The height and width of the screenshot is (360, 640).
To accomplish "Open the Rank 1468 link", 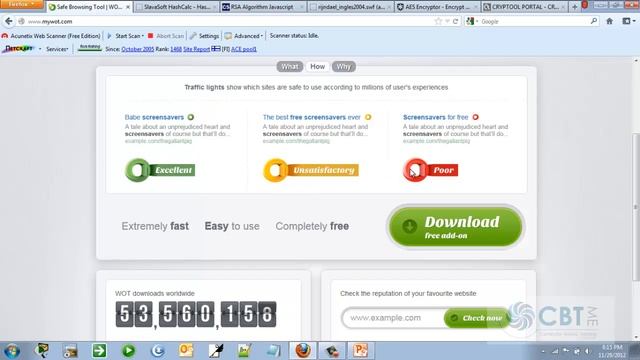I will point(176,49).
